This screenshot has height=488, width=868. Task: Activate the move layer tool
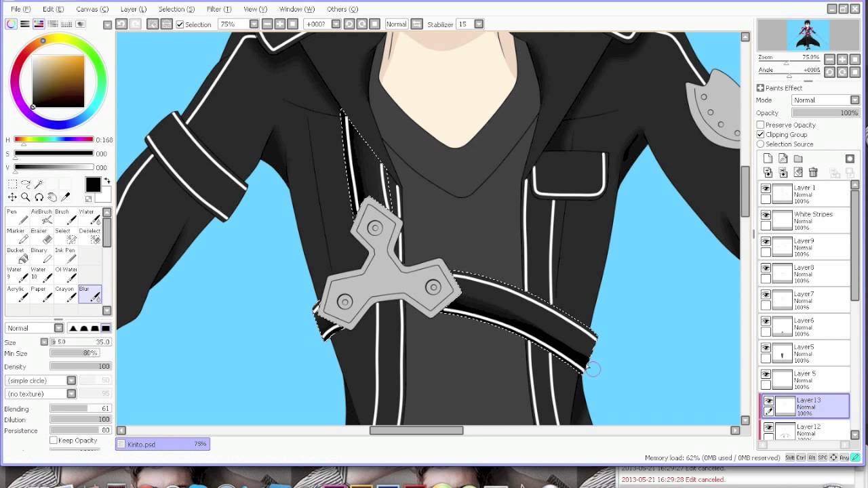[12, 197]
